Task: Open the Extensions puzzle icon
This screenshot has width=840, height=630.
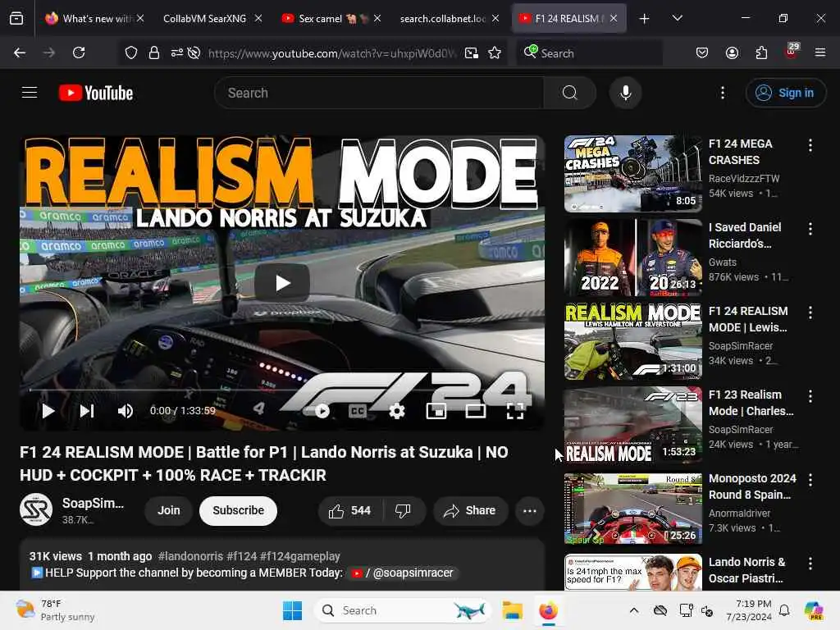Action: pos(761,52)
